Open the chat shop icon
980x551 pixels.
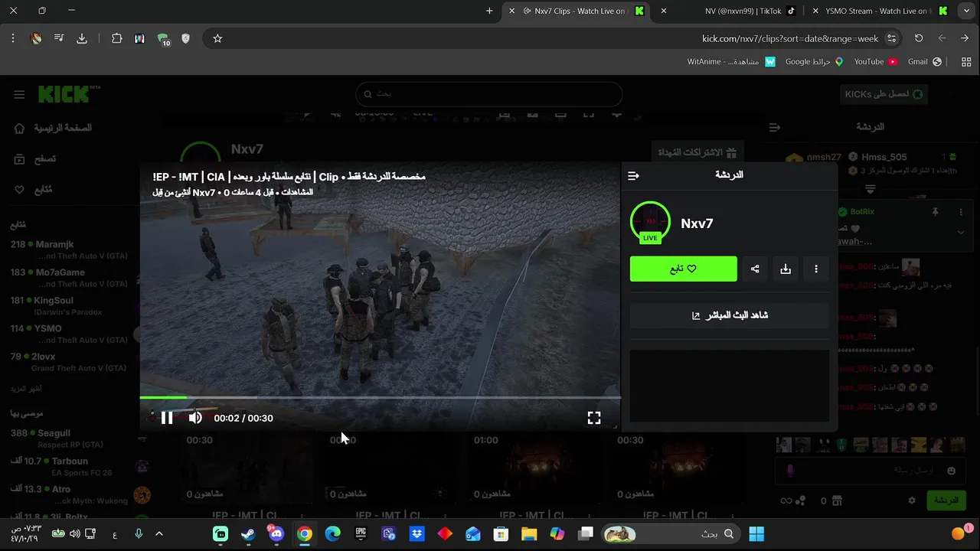click(x=837, y=500)
